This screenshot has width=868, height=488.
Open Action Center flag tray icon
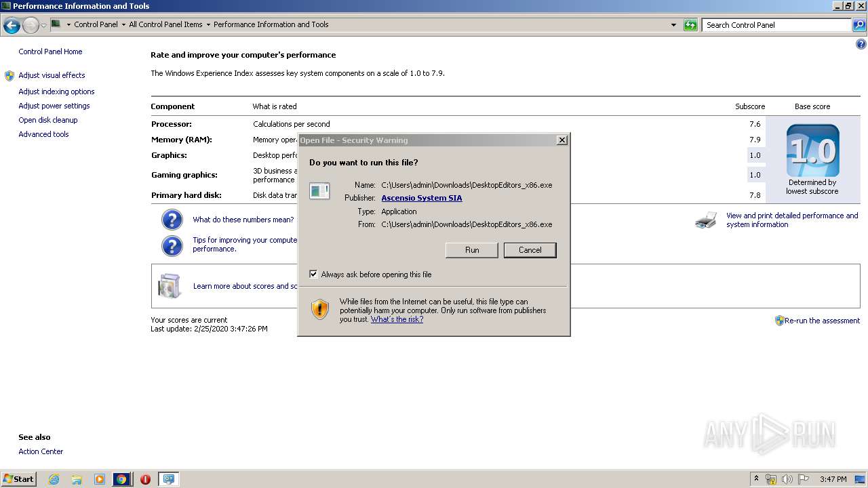[x=804, y=479]
